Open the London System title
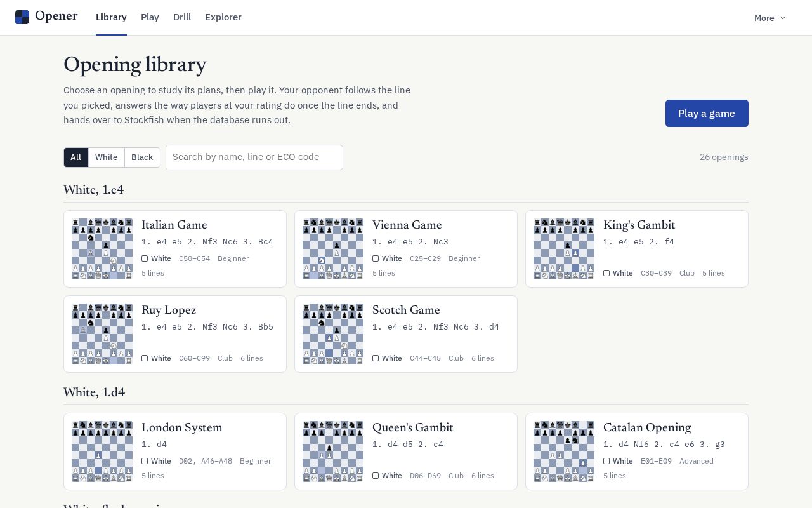The image size is (812, 508). click(x=182, y=427)
